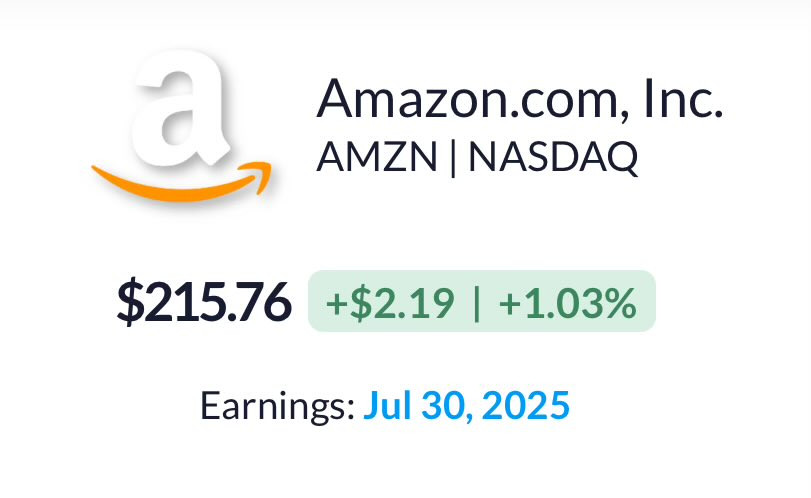This screenshot has width=811, height=498.
Task: Click the percent symbol in the badge
Action: pyautogui.click(x=621, y=303)
